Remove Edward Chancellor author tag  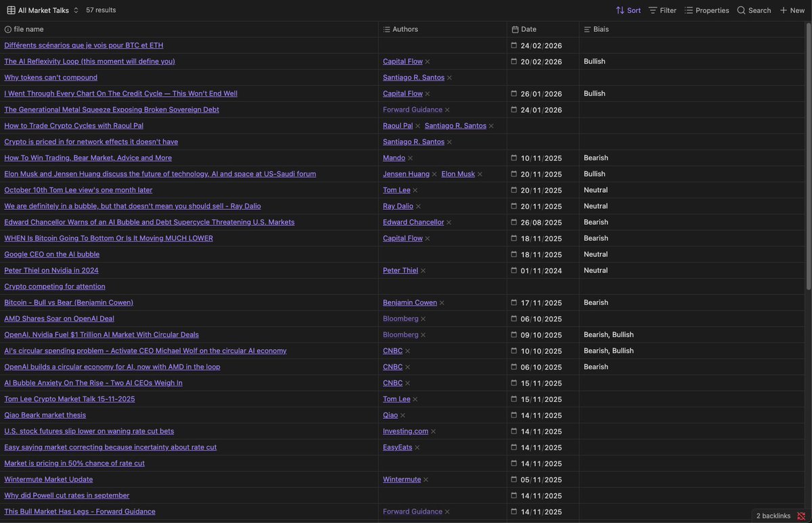[x=449, y=223]
